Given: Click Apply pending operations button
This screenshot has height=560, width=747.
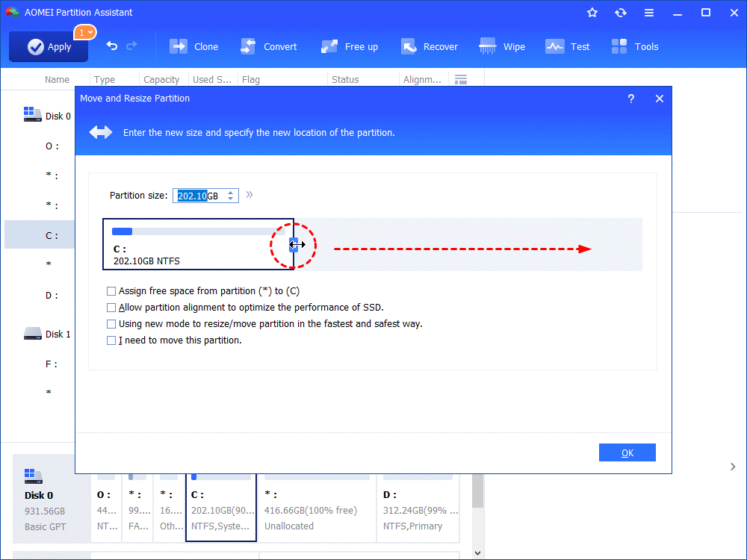Looking at the screenshot, I should (x=49, y=46).
